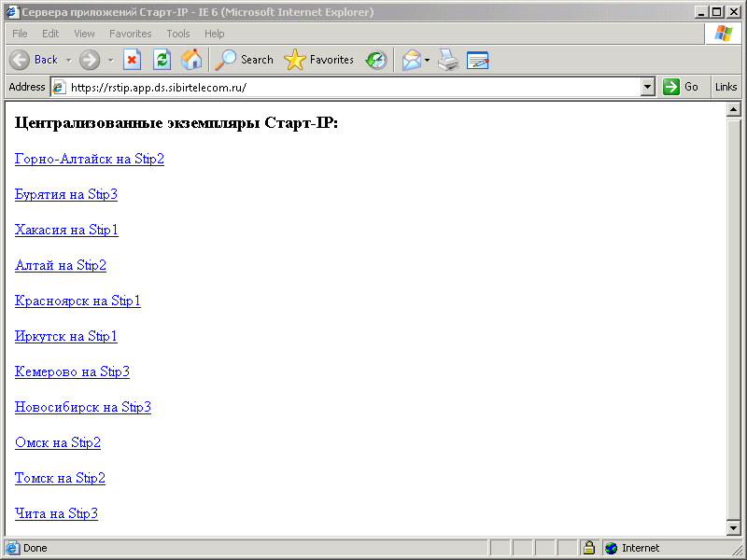Open link Омск на Stip2

point(58,442)
